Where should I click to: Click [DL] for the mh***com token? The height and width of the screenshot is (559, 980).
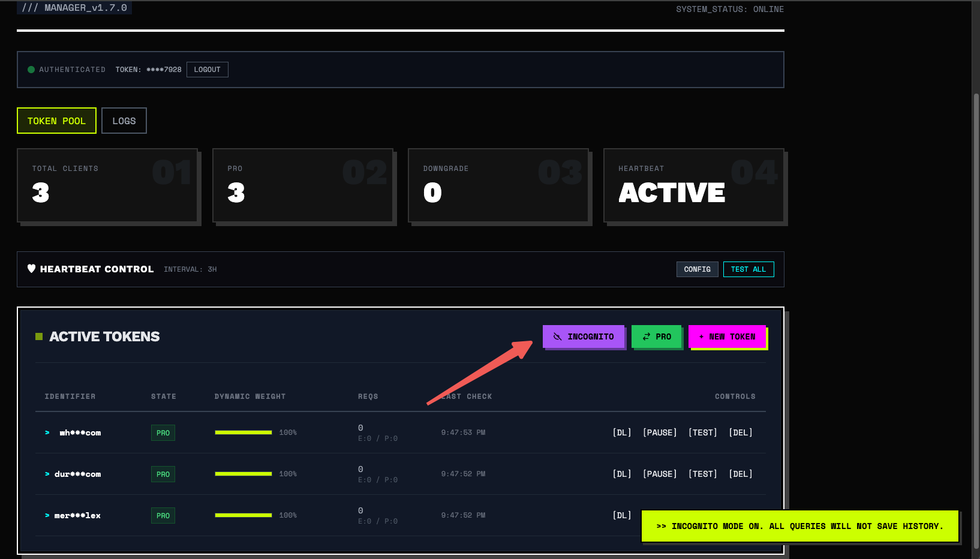click(622, 432)
